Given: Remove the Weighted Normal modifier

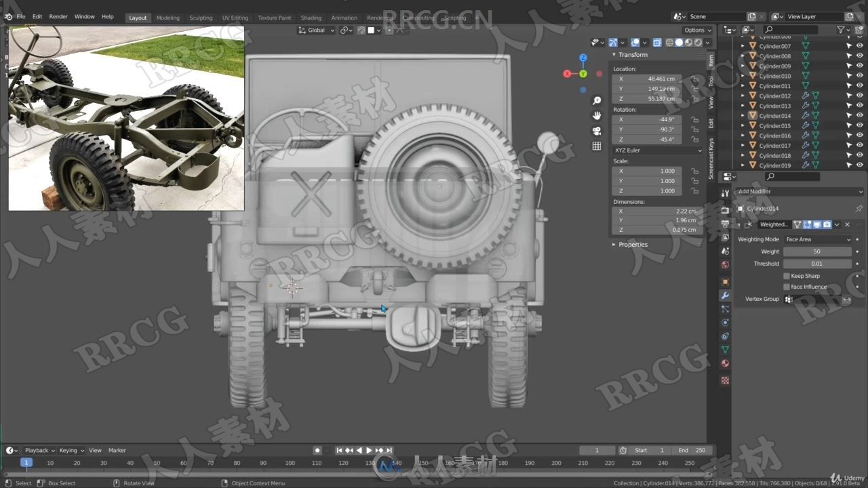Looking at the screenshot, I should (x=847, y=224).
